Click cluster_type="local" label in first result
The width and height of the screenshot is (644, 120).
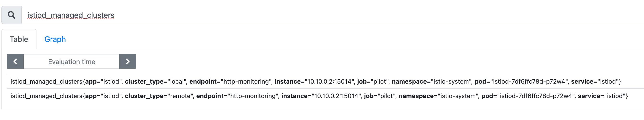coord(155,82)
